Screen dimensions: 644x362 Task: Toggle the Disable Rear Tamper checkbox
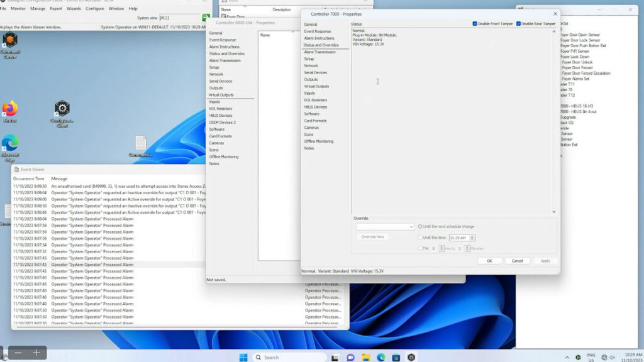[518, 24]
